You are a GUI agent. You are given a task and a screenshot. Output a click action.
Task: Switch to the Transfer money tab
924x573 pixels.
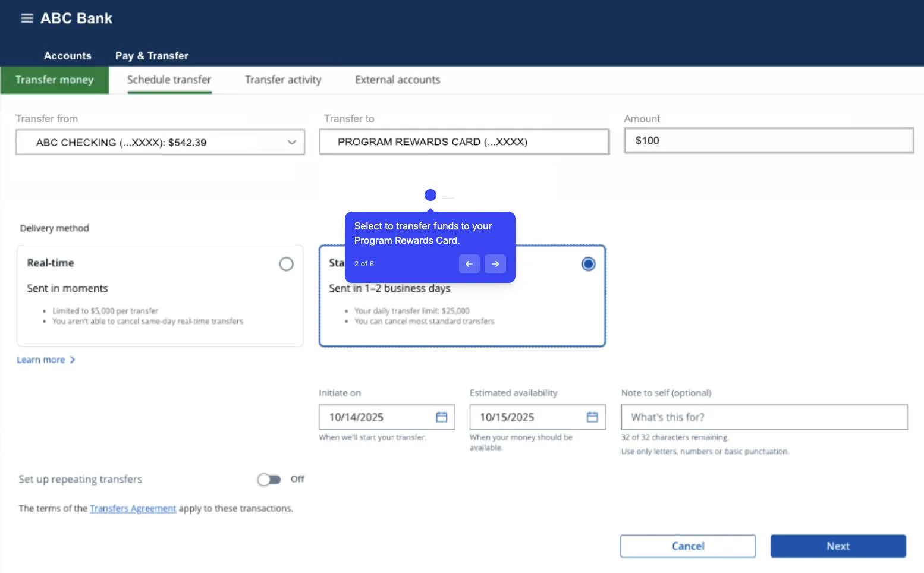coord(55,80)
